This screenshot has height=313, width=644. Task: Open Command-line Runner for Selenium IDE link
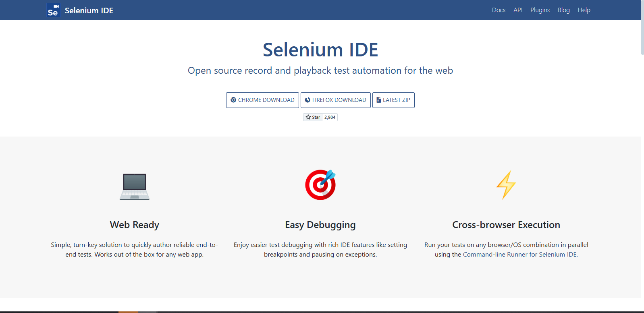[520, 255]
